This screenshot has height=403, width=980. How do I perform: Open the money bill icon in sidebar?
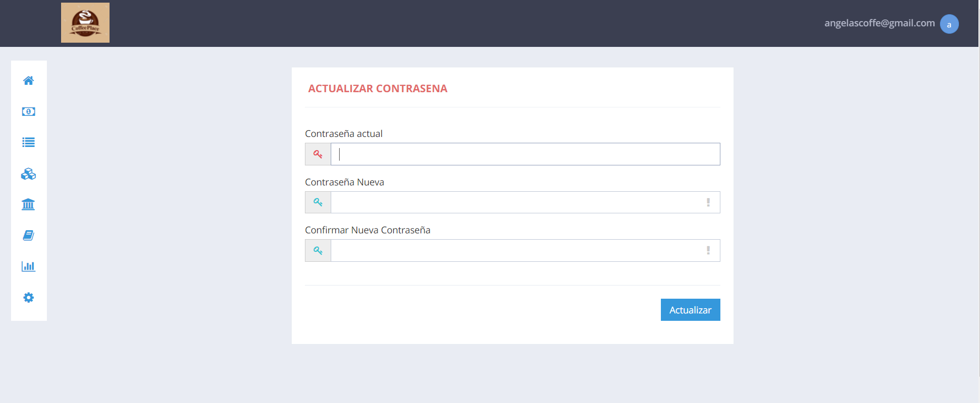point(28,112)
